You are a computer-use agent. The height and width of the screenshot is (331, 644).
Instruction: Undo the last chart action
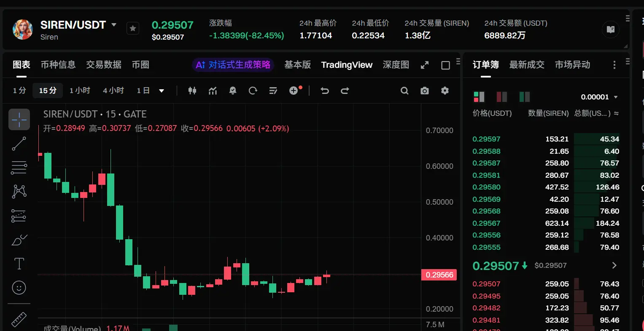tap(325, 91)
